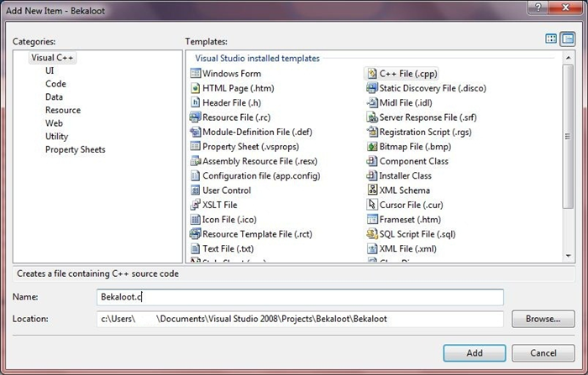Select the Cursor File (.cur) icon
Viewport: 588px width, 375px height.
click(x=372, y=205)
